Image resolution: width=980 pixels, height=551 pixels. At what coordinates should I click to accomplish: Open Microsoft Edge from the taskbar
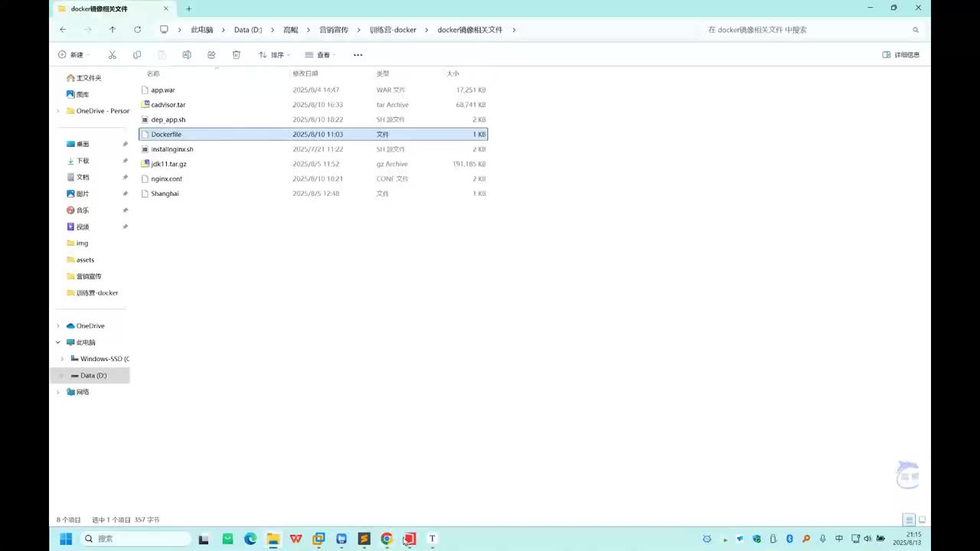coord(250,539)
